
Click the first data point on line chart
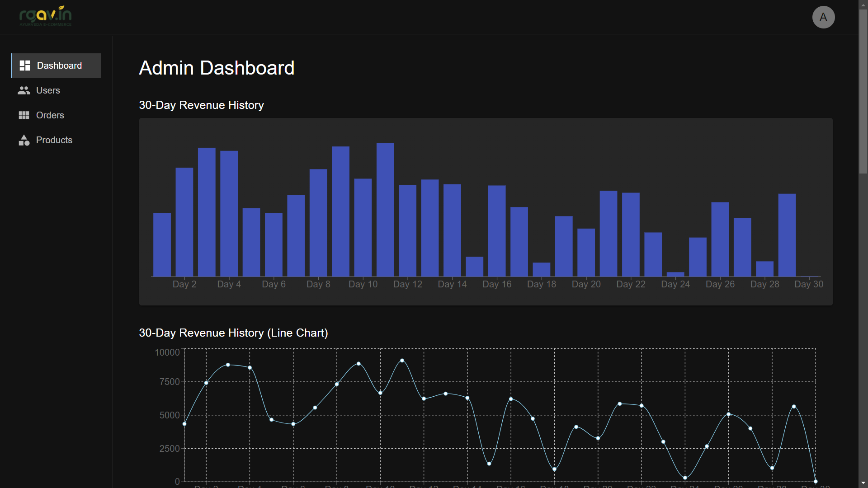click(x=184, y=424)
